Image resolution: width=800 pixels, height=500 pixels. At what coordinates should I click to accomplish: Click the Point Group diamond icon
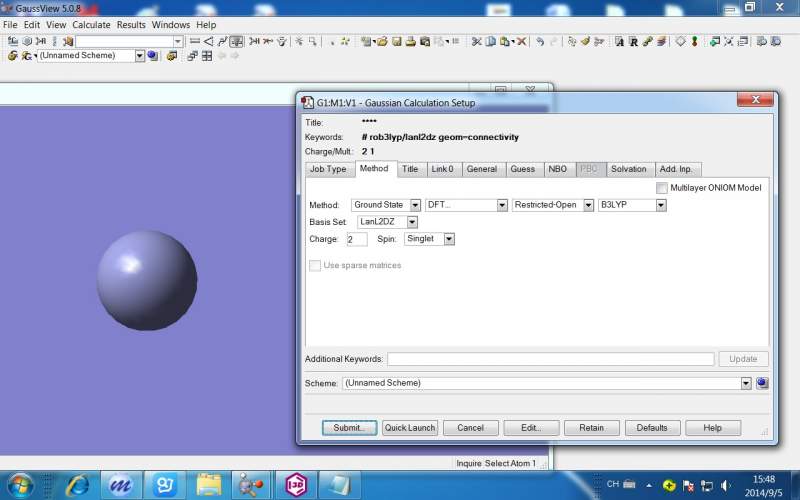pyautogui.click(x=681, y=41)
